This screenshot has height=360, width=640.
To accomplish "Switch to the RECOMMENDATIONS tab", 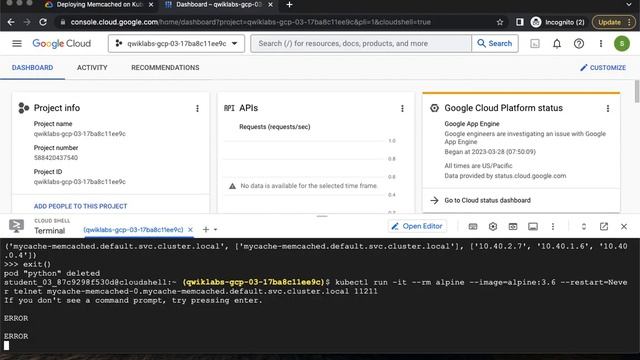I will click(165, 68).
